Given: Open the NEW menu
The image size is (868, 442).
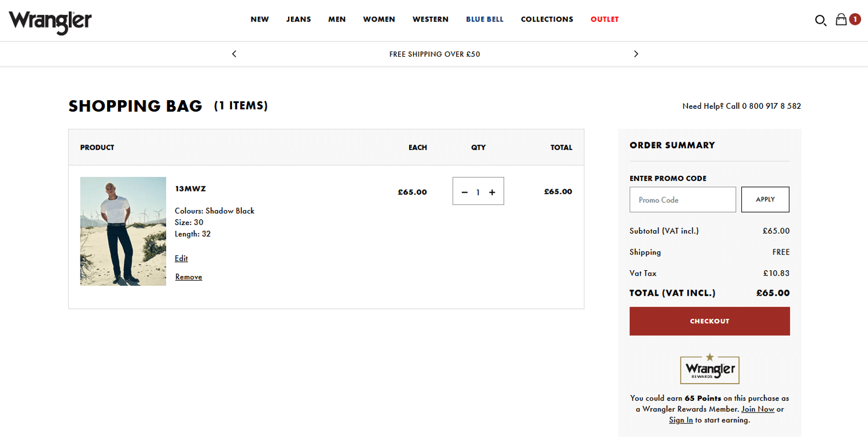Looking at the screenshot, I should pos(260,19).
